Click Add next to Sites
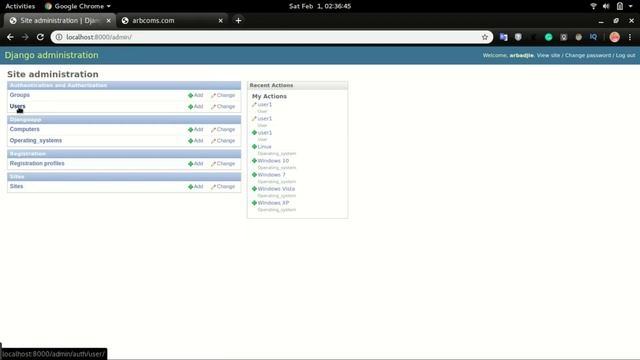 (196, 187)
